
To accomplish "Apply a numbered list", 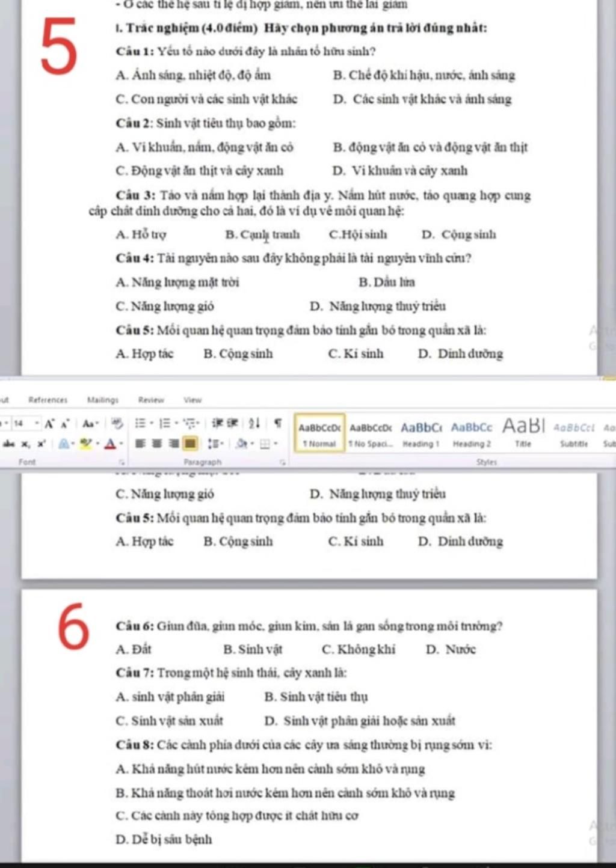I will click(164, 423).
